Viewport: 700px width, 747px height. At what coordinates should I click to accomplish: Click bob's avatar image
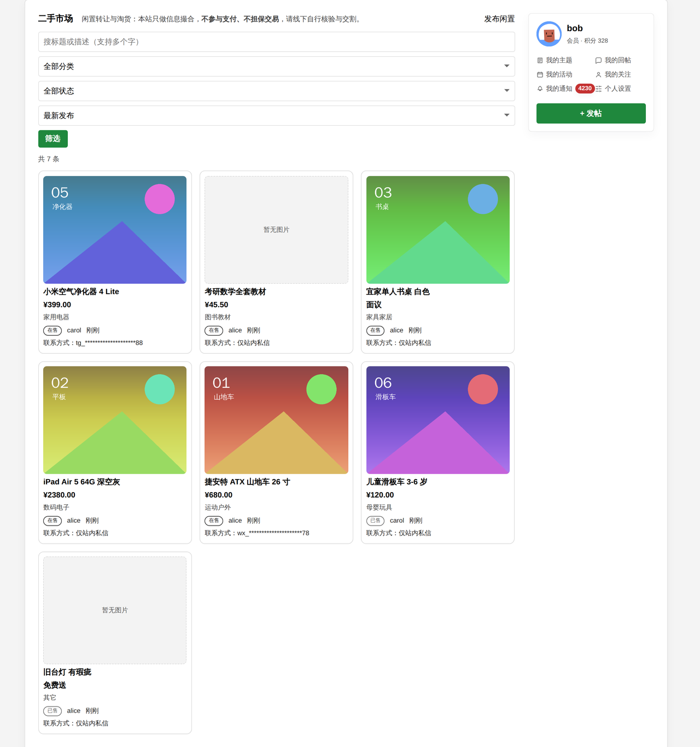point(549,34)
